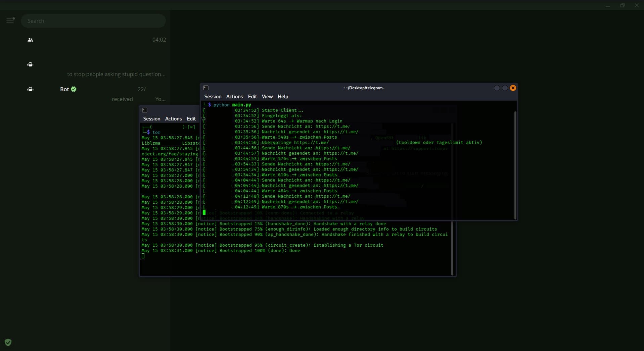Close the Telegram main window
644x351 pixels.
coord(636,5)
